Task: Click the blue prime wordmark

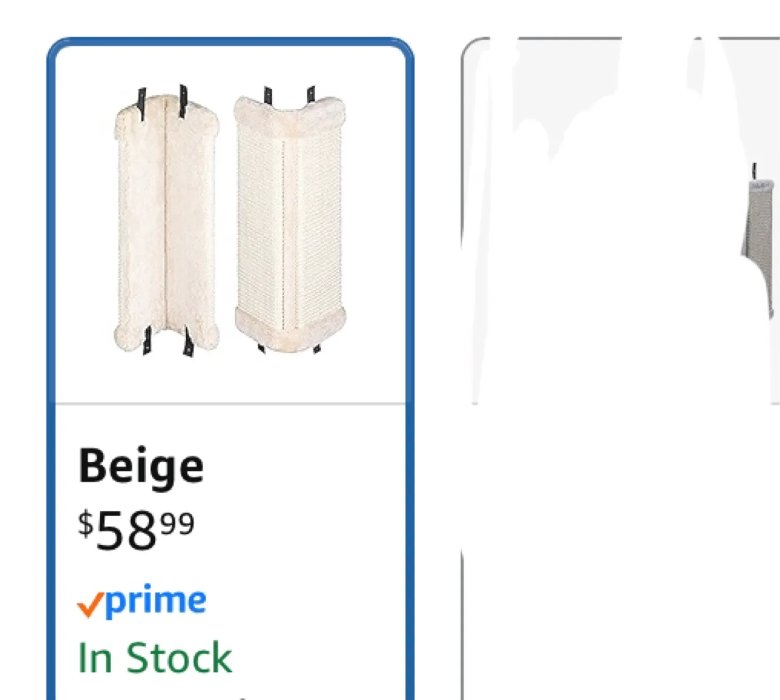Action: click(156, 600)
